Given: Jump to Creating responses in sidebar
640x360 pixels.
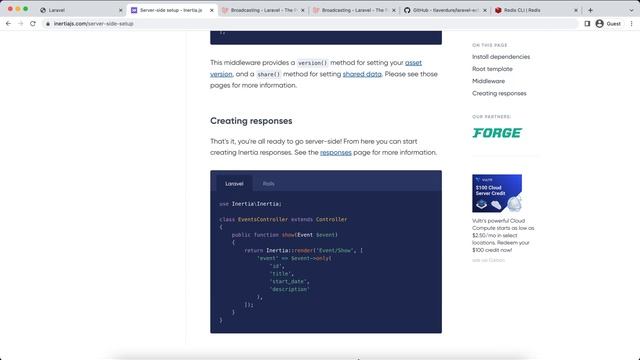Looking at the screenshot, I should [499, 93].
